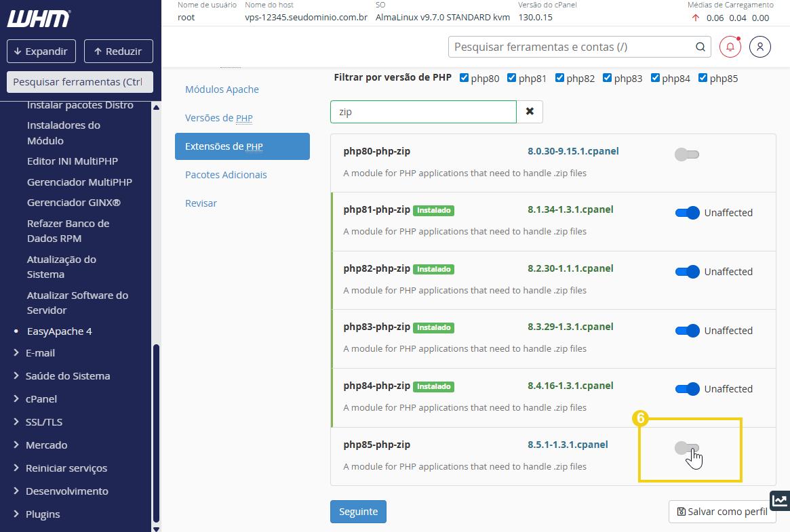
Task: Enable the php85-php-zip toggle
Action: 688,449
